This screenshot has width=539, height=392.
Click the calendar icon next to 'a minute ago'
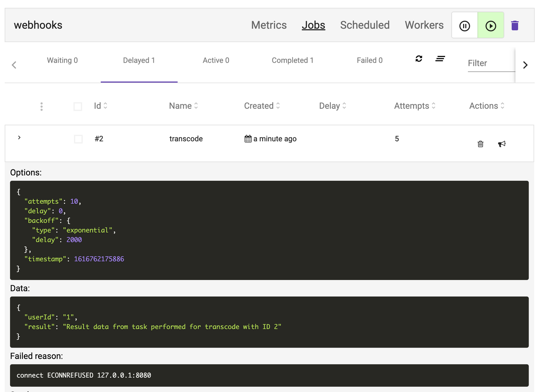[248, 138]
